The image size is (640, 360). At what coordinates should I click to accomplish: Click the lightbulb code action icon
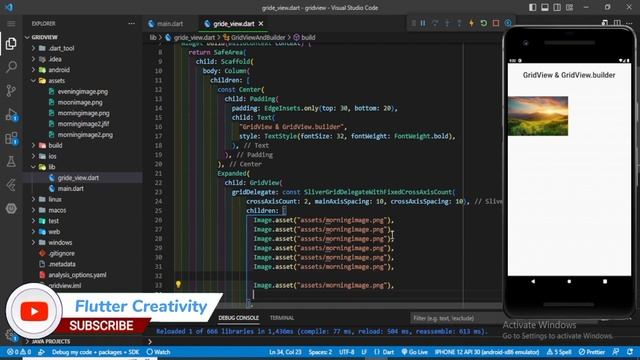click(x=178, y=284)
